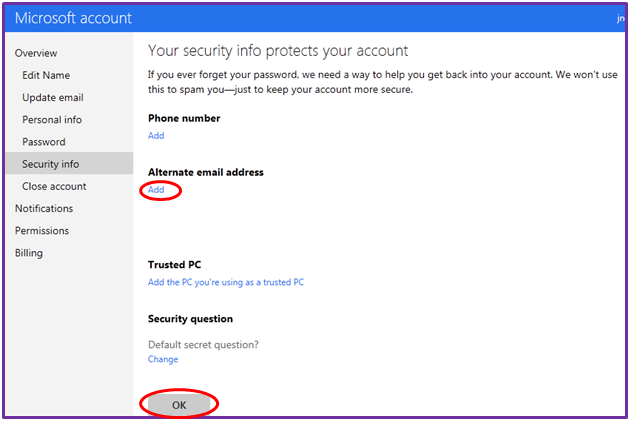Click the Microsoft account header title
The height and width of the screenshot is (421, 628).
click(x=73, y=18)
